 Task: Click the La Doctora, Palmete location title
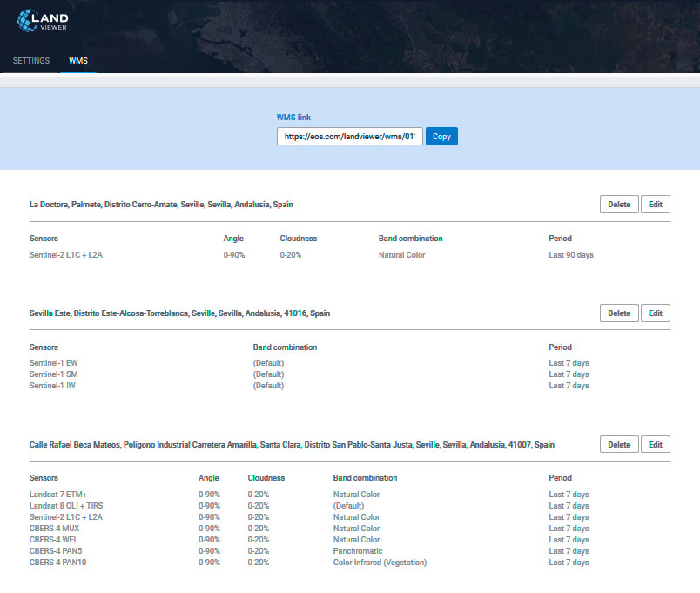click(161, 205)
